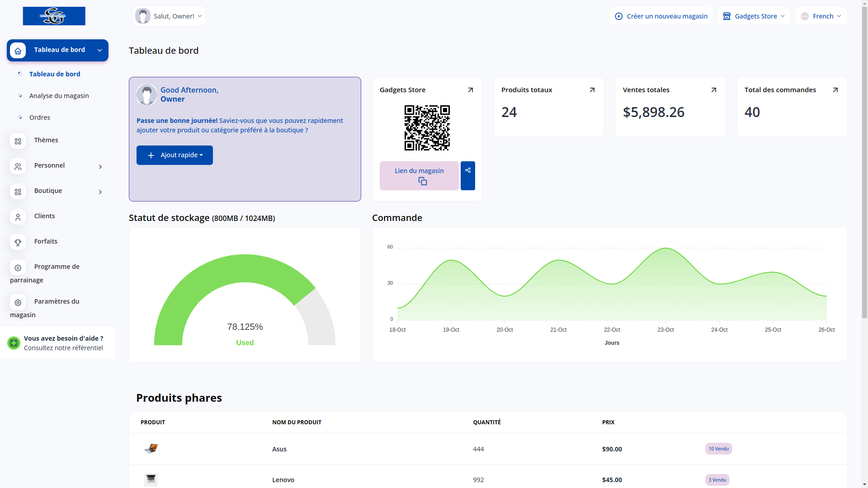Open the French language dropdown

coord(821,16)
